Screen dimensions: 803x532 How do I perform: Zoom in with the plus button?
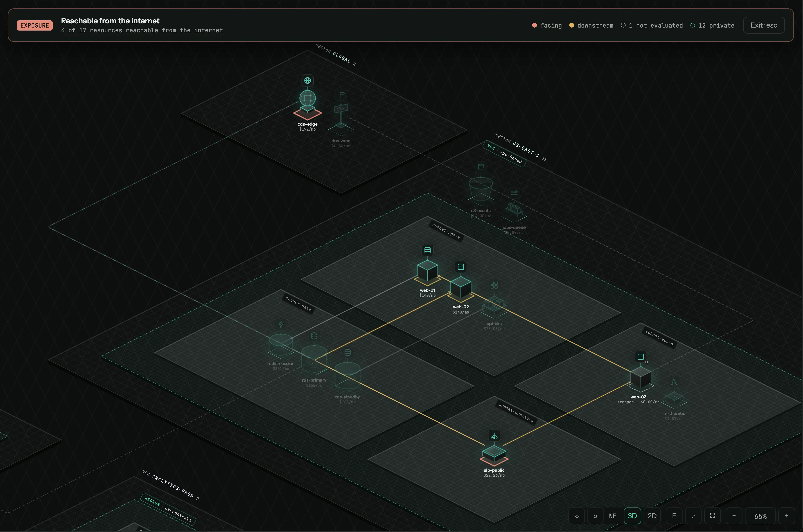(787, 516)
